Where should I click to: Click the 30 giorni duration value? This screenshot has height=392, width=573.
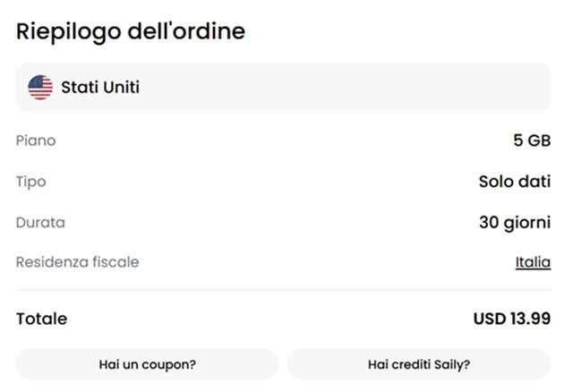pos(514,222)
